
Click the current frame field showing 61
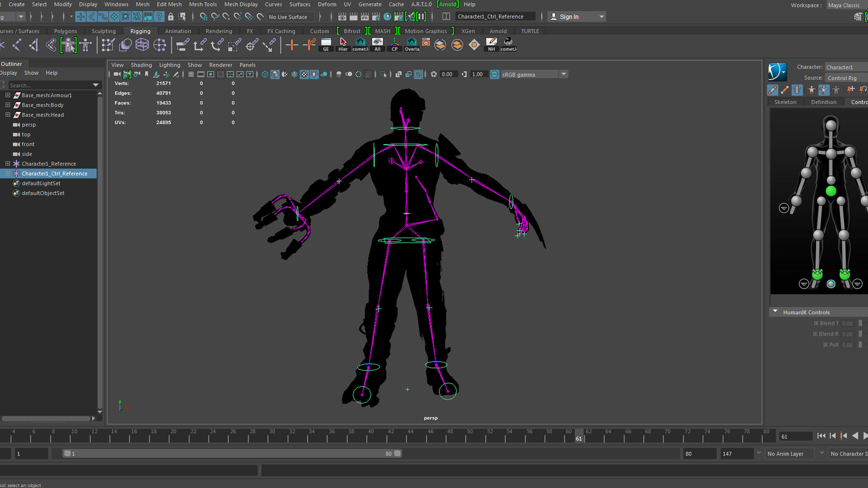[x=795, y=436]
